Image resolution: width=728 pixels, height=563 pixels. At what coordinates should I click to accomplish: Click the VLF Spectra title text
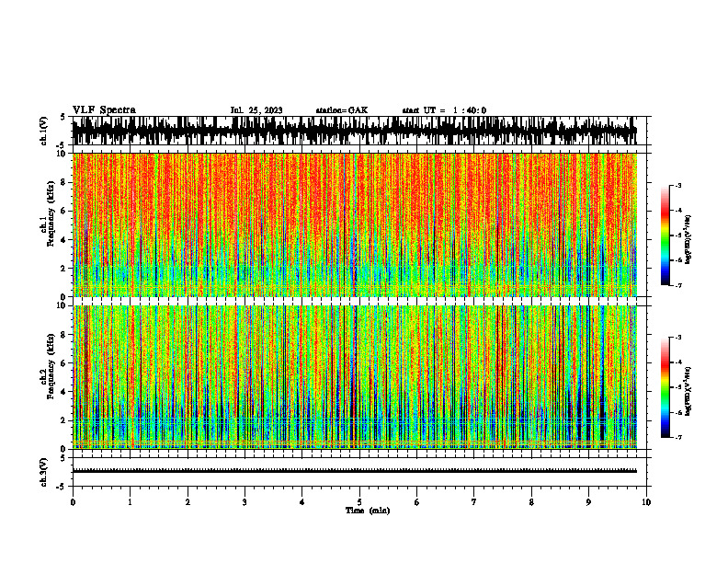[104, 110]
